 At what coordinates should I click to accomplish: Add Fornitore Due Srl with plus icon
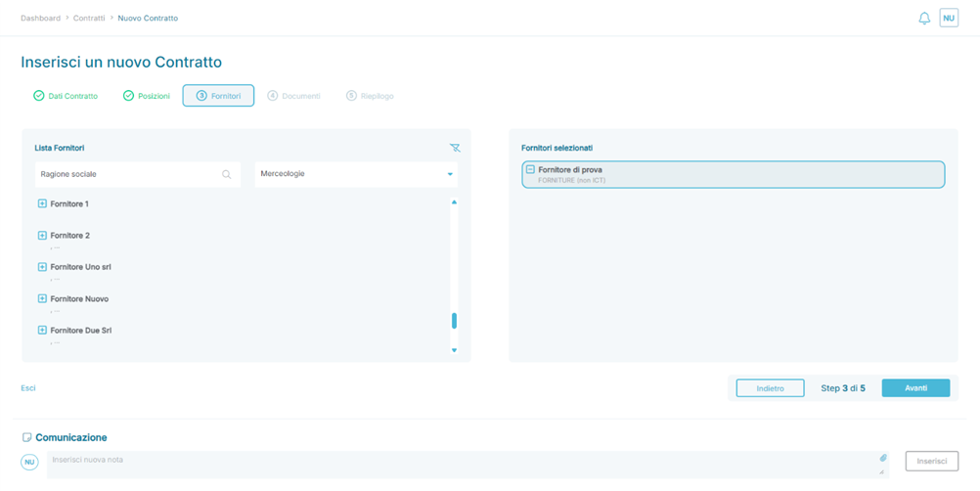pyautogui.click(x=42, y=330)
